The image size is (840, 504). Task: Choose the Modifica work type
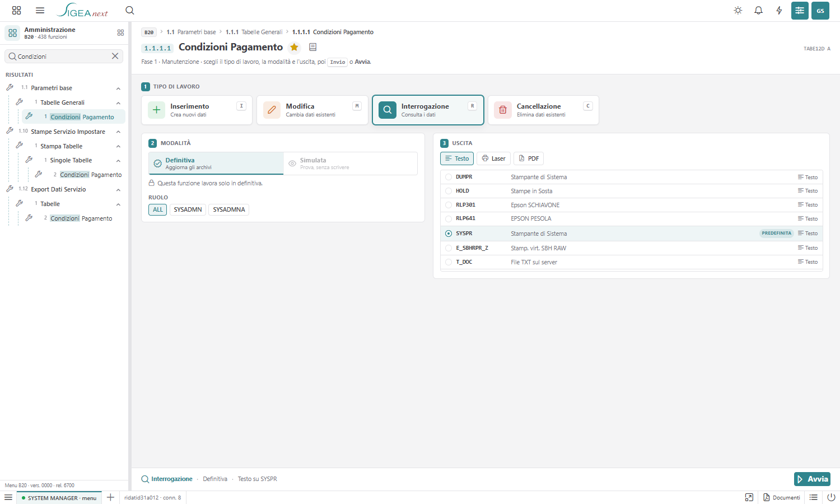tap(312, 110)
